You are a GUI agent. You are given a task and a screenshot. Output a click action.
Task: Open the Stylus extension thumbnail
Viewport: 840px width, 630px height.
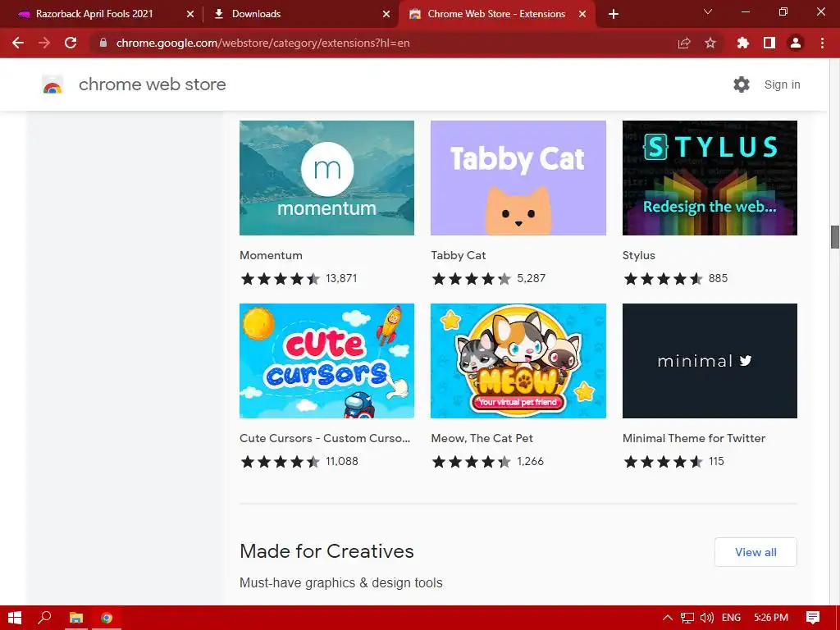pos(710,178)
